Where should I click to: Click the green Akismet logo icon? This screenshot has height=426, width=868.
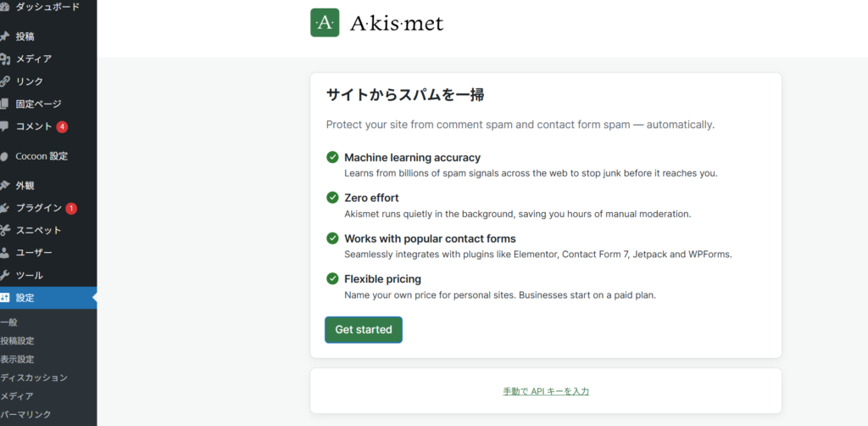pyautogui.click(x=325, y=23)
